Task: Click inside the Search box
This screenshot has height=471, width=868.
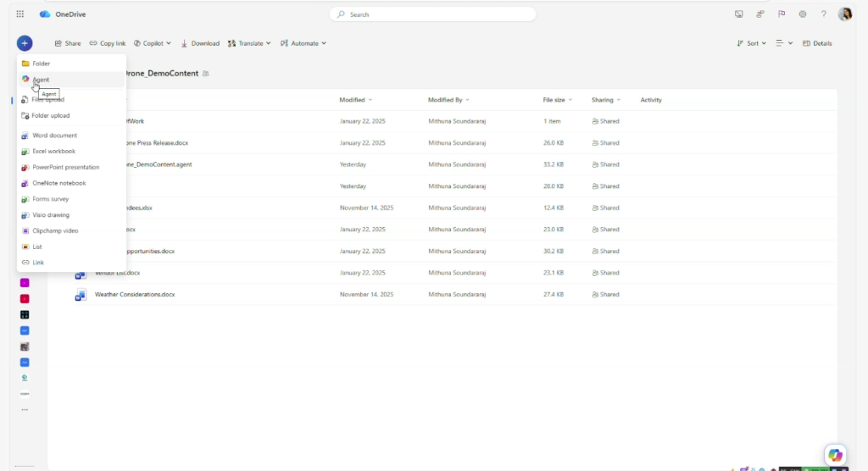Action: click(432, 14)
